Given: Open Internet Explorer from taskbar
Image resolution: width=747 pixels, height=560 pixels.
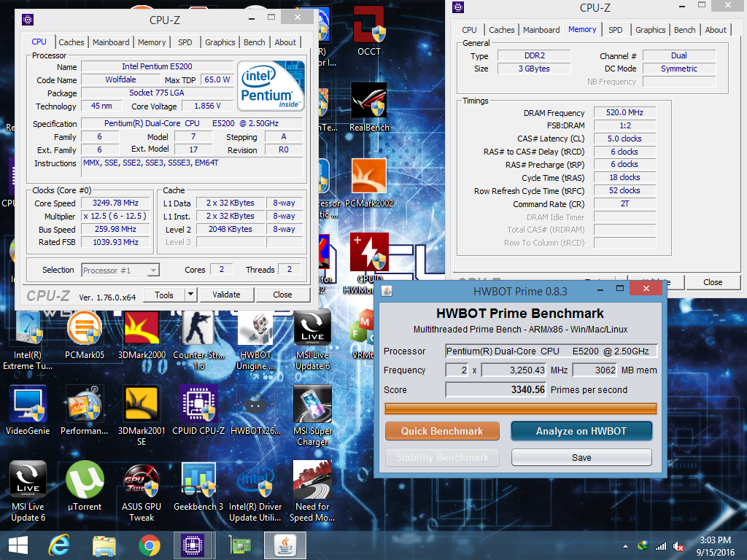Looking at the screenshot, I should point(59,545).
